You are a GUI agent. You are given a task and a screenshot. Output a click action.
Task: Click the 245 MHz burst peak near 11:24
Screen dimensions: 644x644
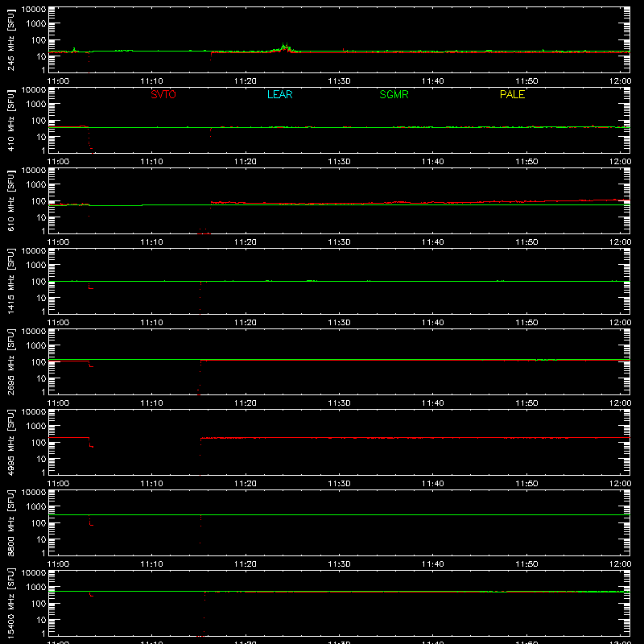click(x=284, y=46)
